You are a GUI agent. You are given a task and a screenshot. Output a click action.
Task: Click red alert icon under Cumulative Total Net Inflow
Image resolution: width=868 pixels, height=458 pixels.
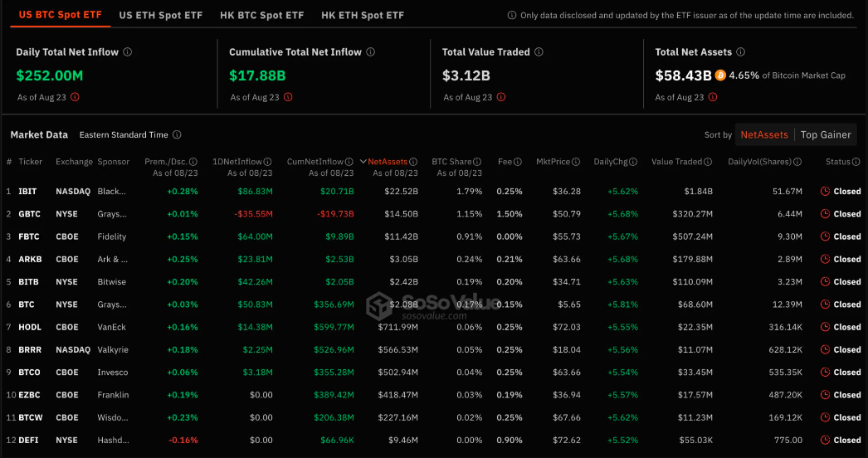(x=288, y=97)
